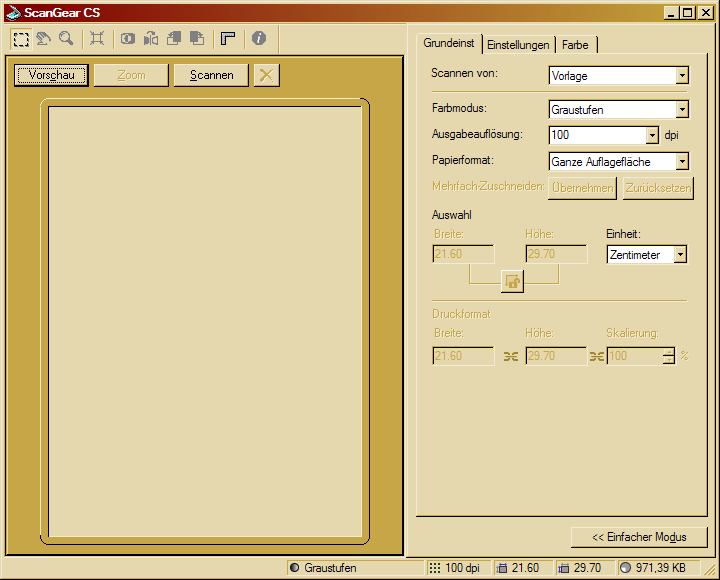Switch to the Farbe tab

pos(575,45)
